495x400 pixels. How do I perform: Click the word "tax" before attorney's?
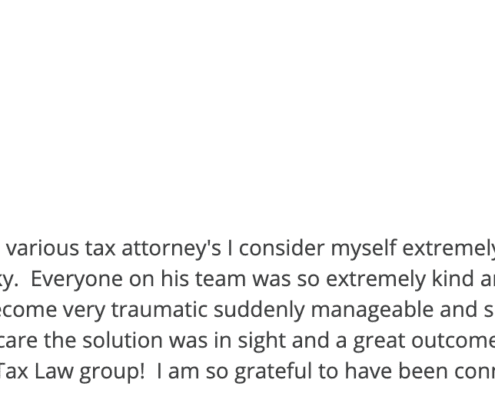tap(100, 249)
